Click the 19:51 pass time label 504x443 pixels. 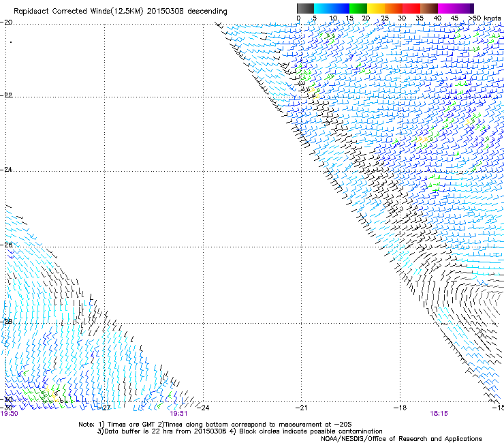[178, 414]
